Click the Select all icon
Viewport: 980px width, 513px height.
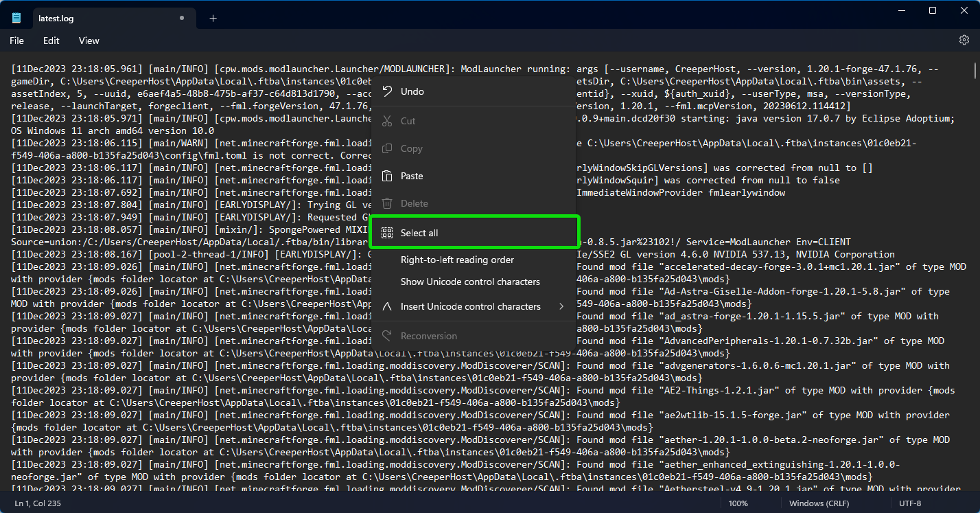(387, 233)
